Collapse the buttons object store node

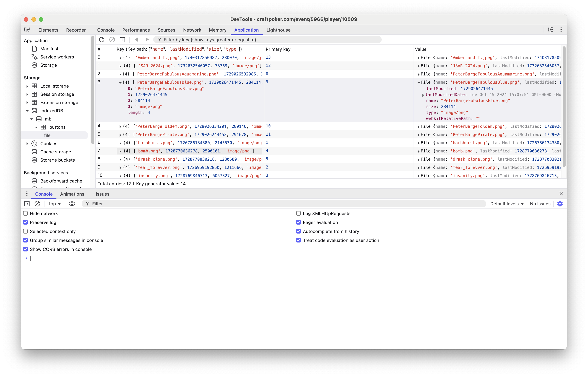point(36,127)
